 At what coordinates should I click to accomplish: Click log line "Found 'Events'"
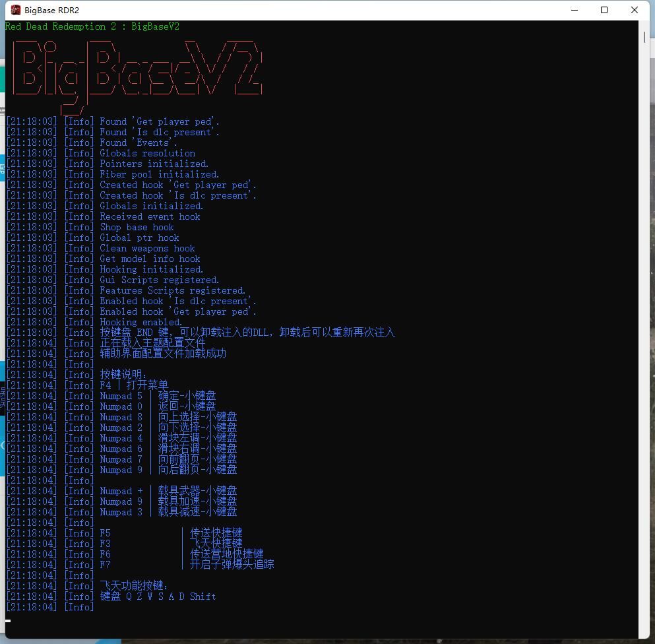pos(92,143)
